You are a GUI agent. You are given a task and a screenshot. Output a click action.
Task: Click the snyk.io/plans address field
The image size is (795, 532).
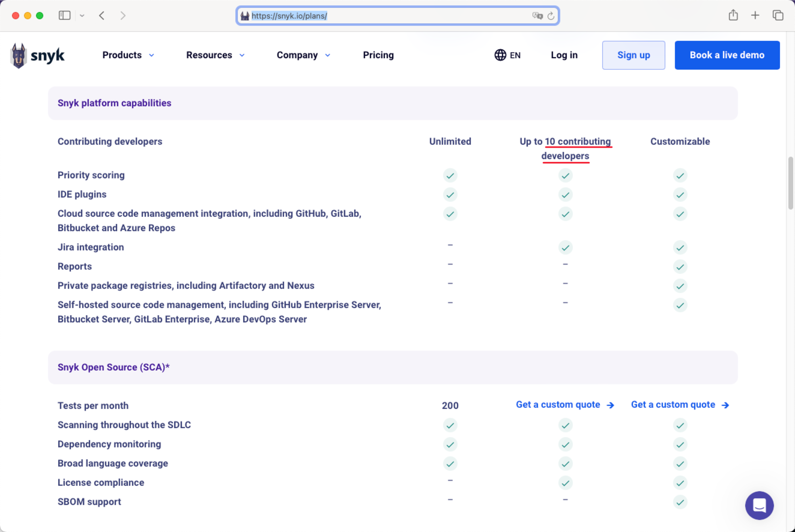tap(398, 16)
